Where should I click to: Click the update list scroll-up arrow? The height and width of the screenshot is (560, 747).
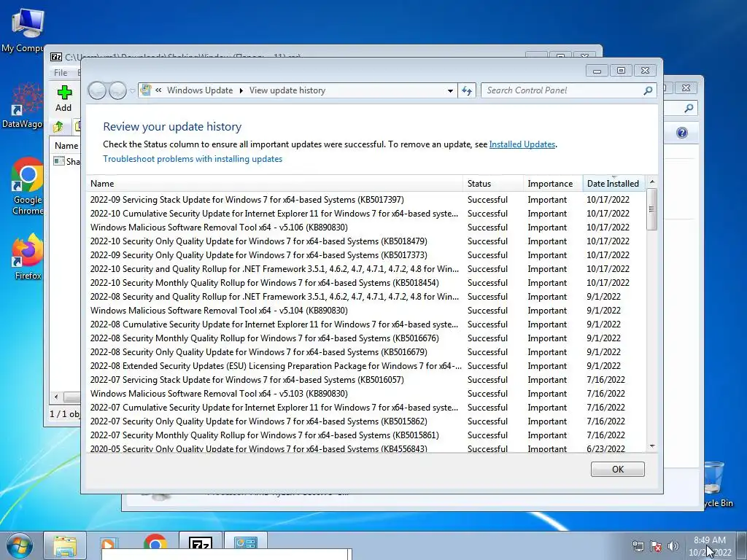click(x=652, y=182)
